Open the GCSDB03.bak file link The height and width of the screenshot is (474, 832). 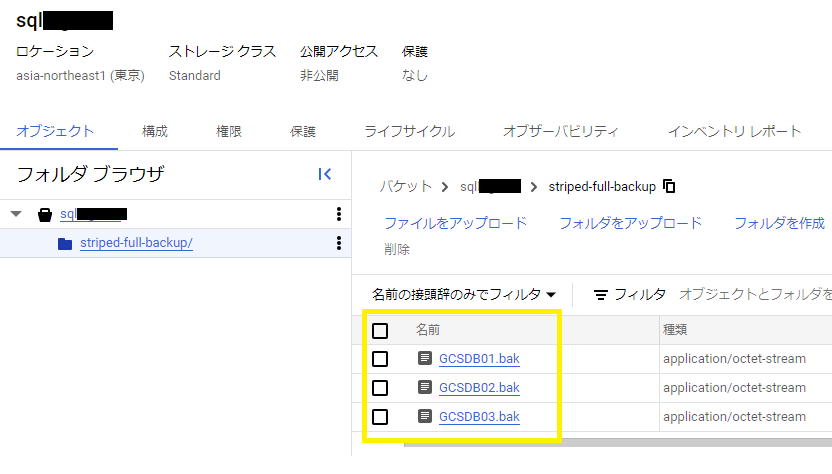click(479, 417)
